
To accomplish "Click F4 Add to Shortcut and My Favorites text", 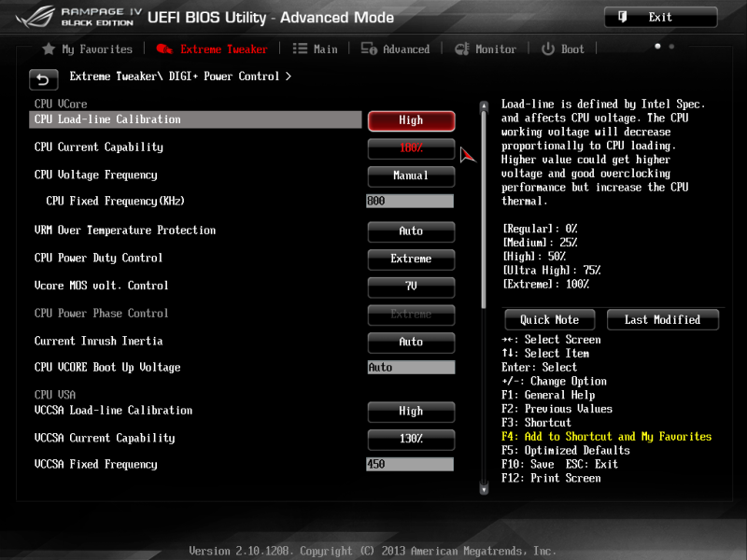I will pyautogui.click(x=606, y=436).
